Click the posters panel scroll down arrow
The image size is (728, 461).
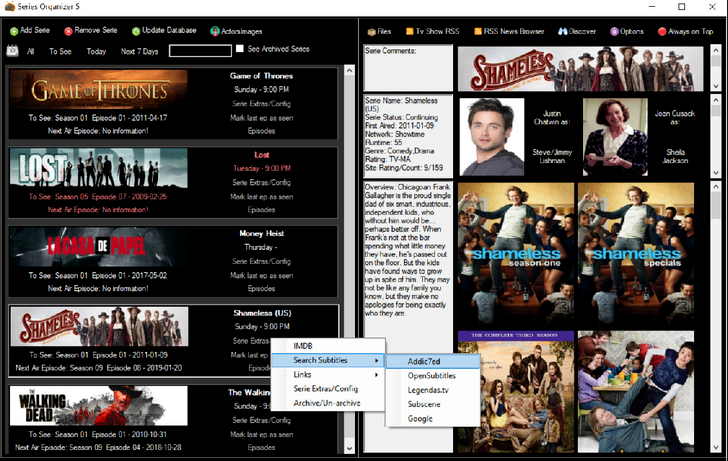[715, 447]
